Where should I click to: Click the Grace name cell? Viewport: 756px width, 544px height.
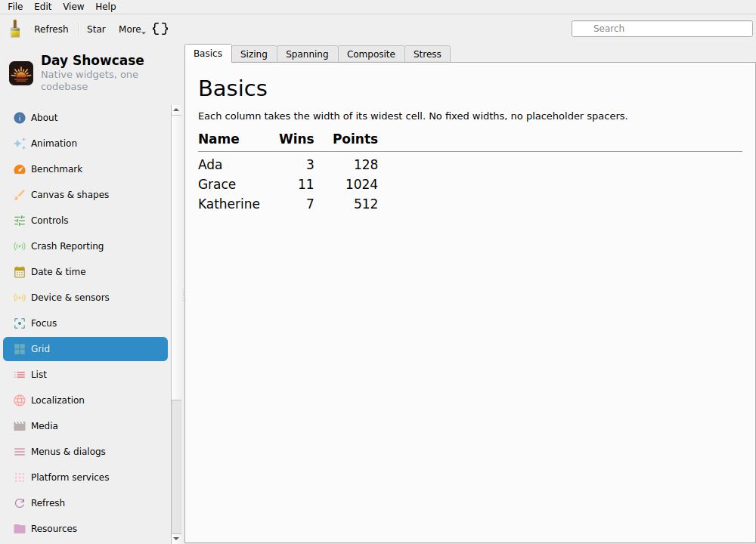click(x=217, y=184)
